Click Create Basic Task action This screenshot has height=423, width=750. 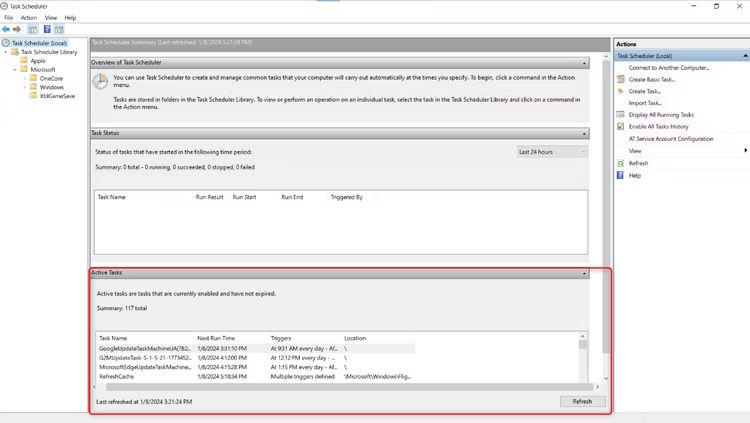[652, 79]
